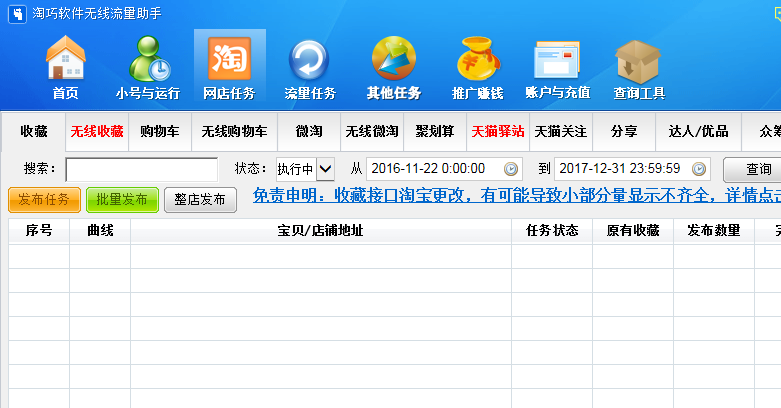Click the orange 发布任务 button
The width and height of the screenshot is (781, 408).
point(44,200)
